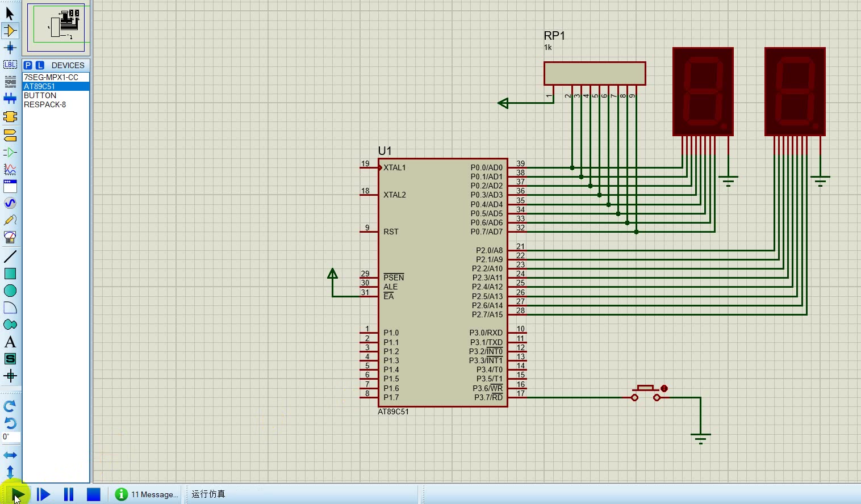Viewport: 861px width, 504px height.
Task: Open the Graph Mode tool
Action: [x=10, y=169]
